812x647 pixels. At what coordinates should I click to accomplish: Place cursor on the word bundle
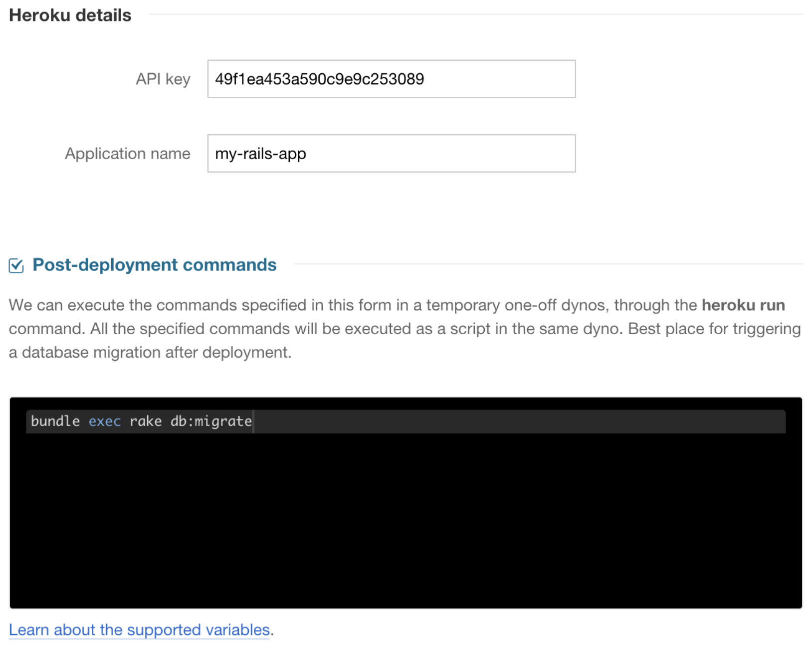(55, 422)
